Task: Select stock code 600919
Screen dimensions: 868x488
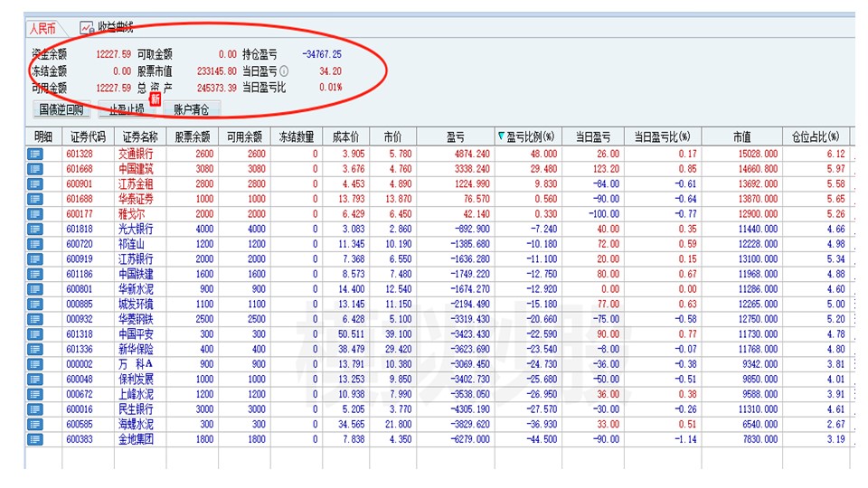Action: (x=80, y=259)
